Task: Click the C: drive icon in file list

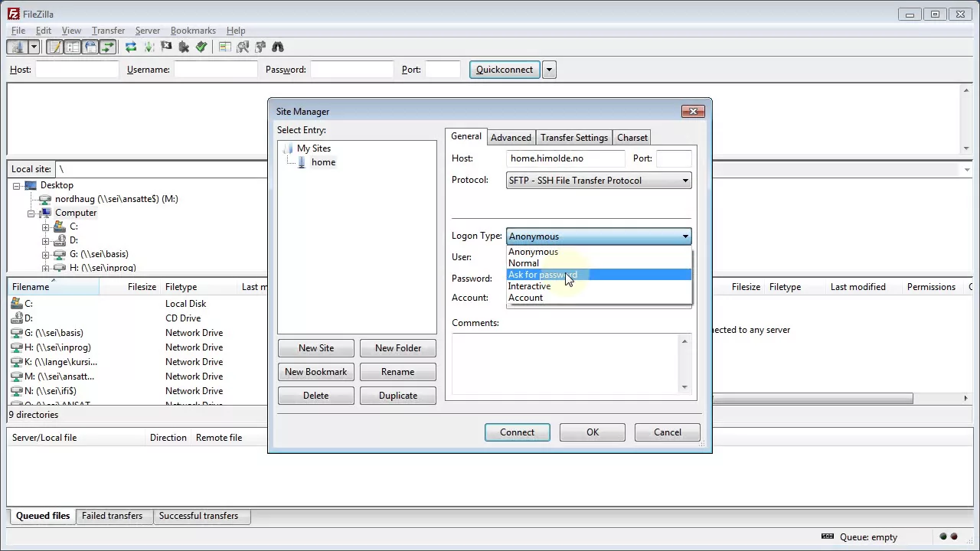Action: [x=17, y=304]
